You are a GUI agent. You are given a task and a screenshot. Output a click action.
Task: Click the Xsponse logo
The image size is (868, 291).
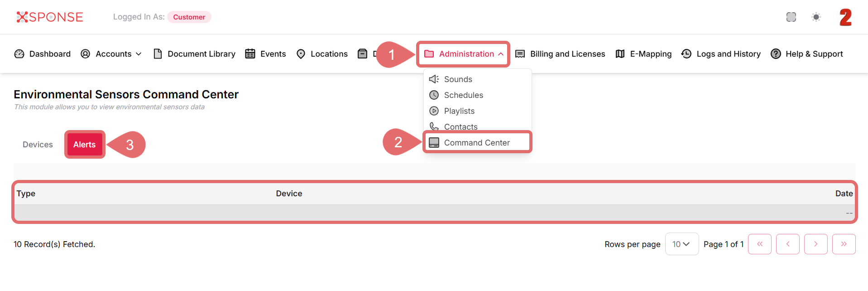tap(50, 17)
